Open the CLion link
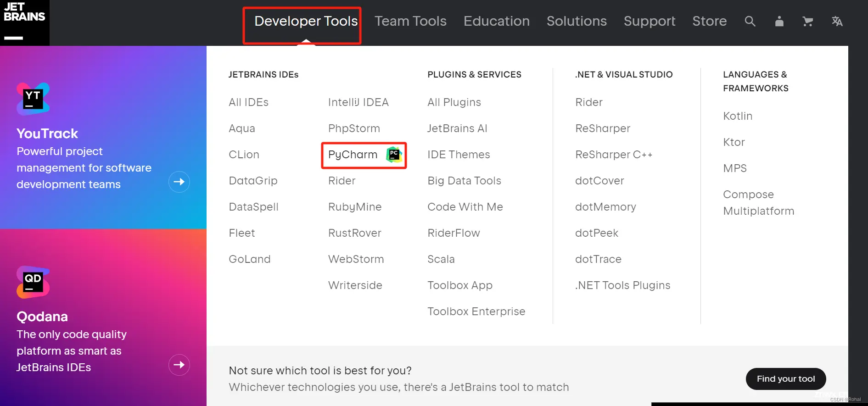This screenshot has width=868, height=406. 244,155
